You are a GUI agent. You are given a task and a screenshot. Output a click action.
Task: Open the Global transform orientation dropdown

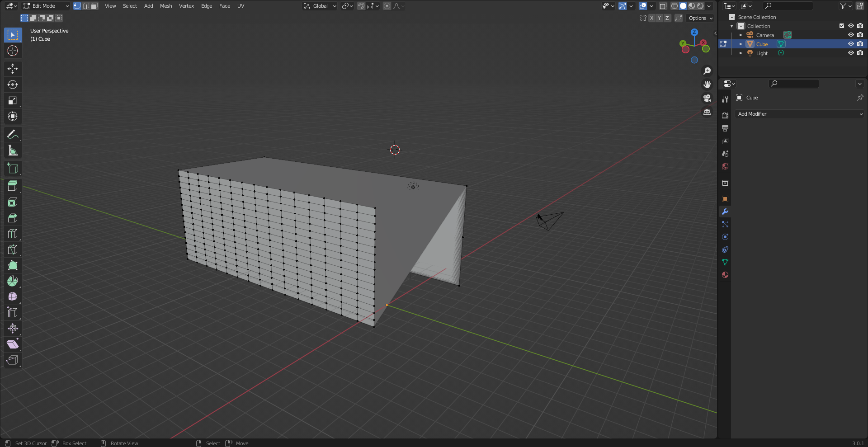coord(320,6)
